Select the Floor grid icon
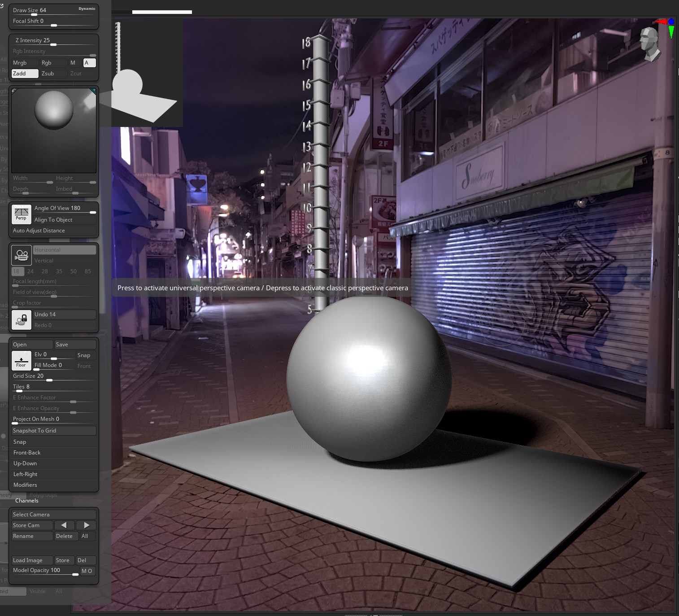 point(21,360)
